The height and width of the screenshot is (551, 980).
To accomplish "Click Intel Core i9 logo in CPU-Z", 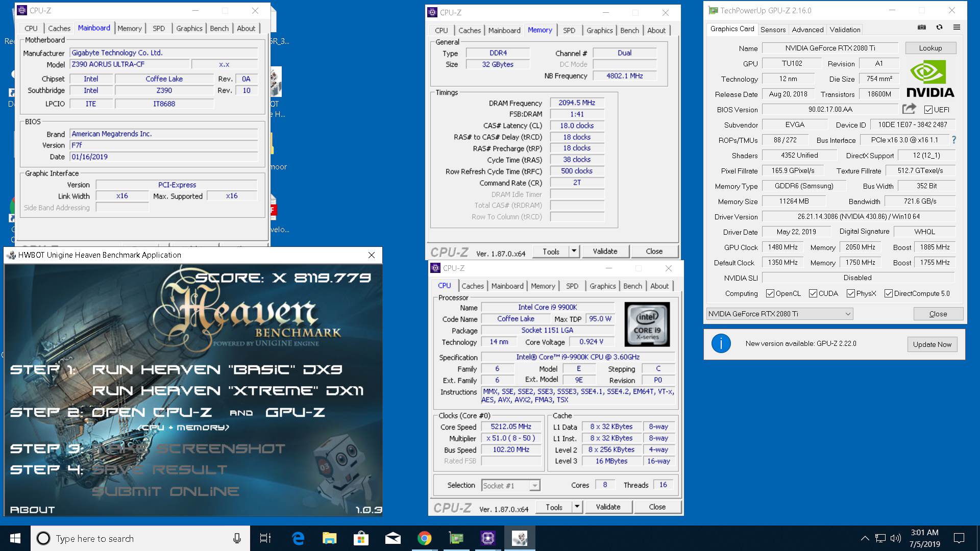I will coord(647,324).
